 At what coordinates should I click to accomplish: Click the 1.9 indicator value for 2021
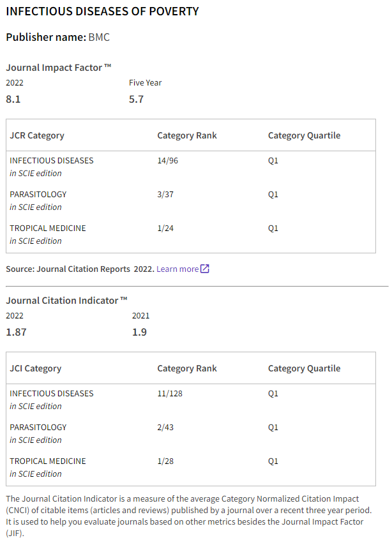click(139, 332)
